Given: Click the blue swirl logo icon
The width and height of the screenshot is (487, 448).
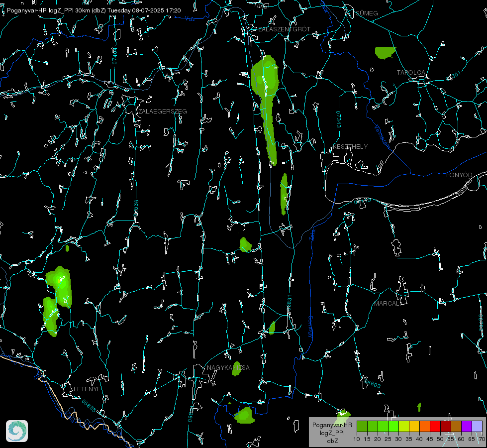Looking at the screenshot, I should 17,431.
